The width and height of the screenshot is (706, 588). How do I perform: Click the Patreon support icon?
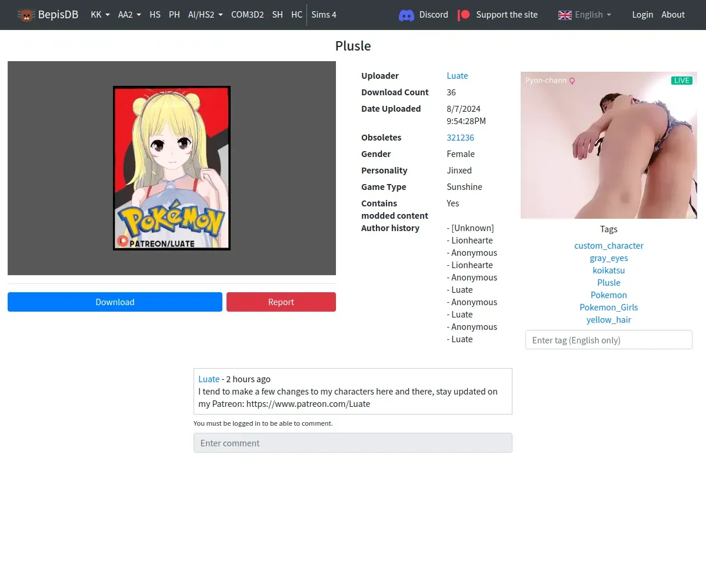[x=464, y=15]
